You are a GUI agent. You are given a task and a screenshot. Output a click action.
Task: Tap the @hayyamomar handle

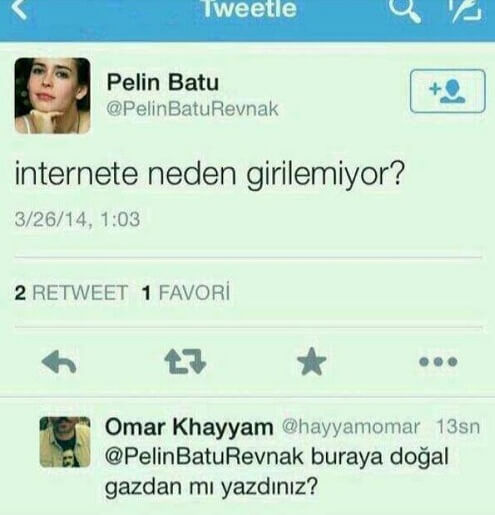click(x=351, y=427)
